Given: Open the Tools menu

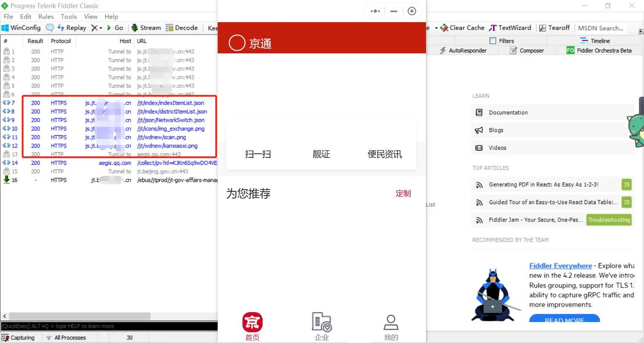Looking at the screenshot, I should coord(69,17).
